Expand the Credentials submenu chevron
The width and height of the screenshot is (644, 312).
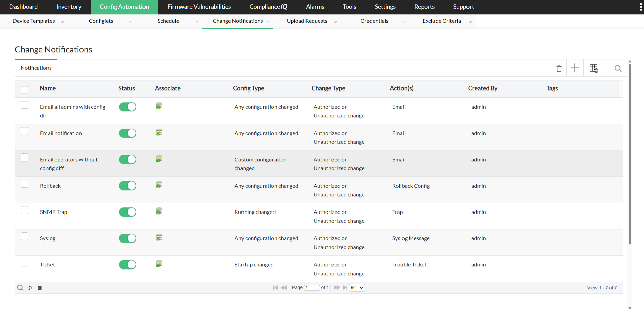click(403, 21)
